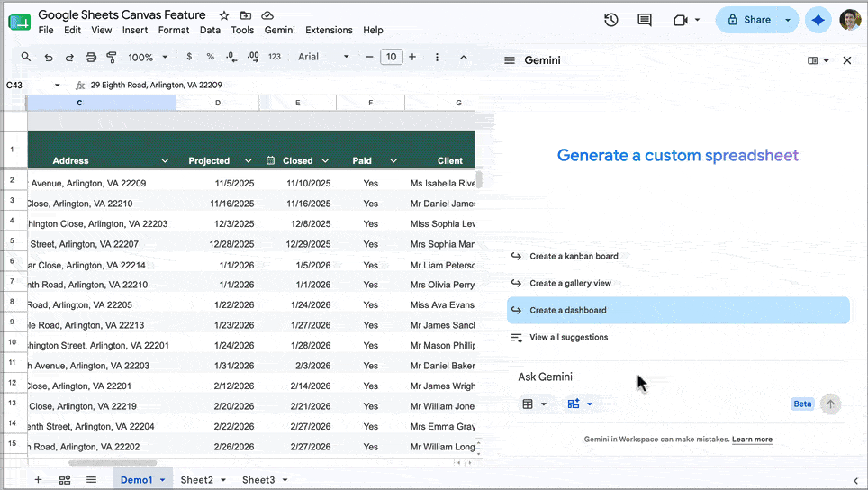Submit the Gemini prompt arrow button
This screenshot has height=490, width=868.
click(830, 404)
